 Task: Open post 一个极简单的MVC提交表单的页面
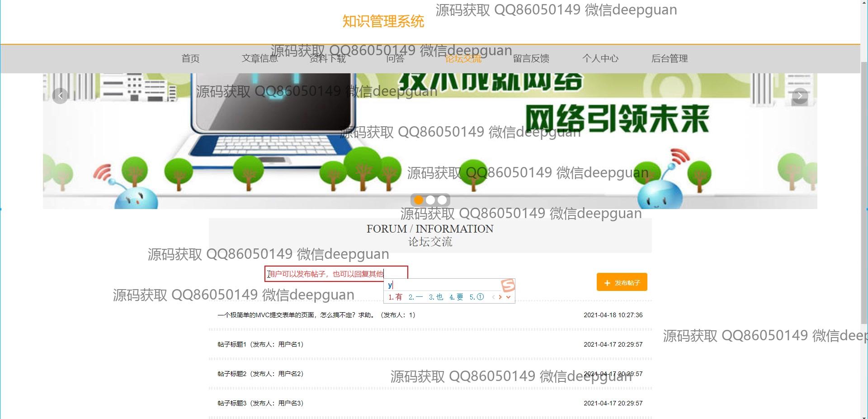tap(316, 315)
